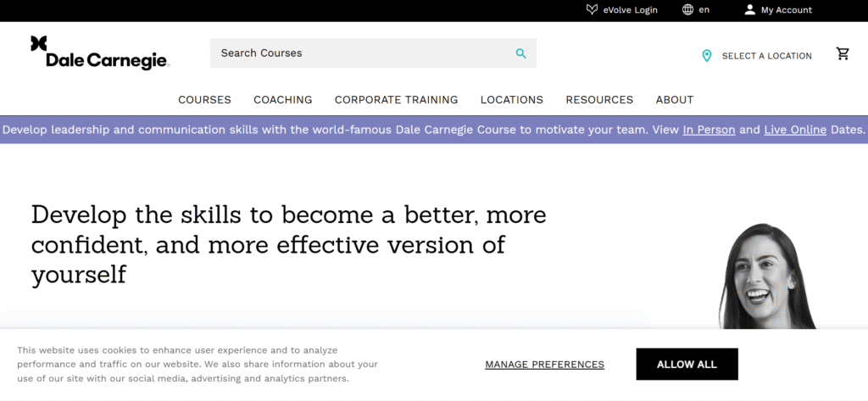Click the smiling woman photo
Viewport: 868px width, 401px height.
tap(766, 276)
